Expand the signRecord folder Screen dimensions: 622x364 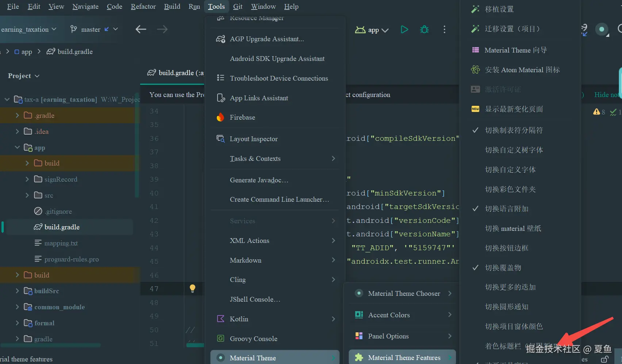click(27, 179)
